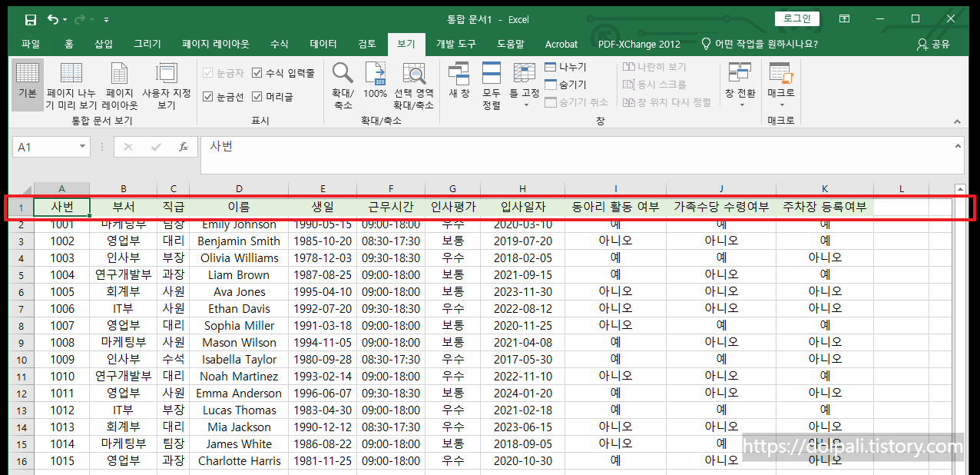Image resolution: width=980 pixels, height=475 pixels.
Task: Open Ribbon Display Options icon
Action: 844,19
